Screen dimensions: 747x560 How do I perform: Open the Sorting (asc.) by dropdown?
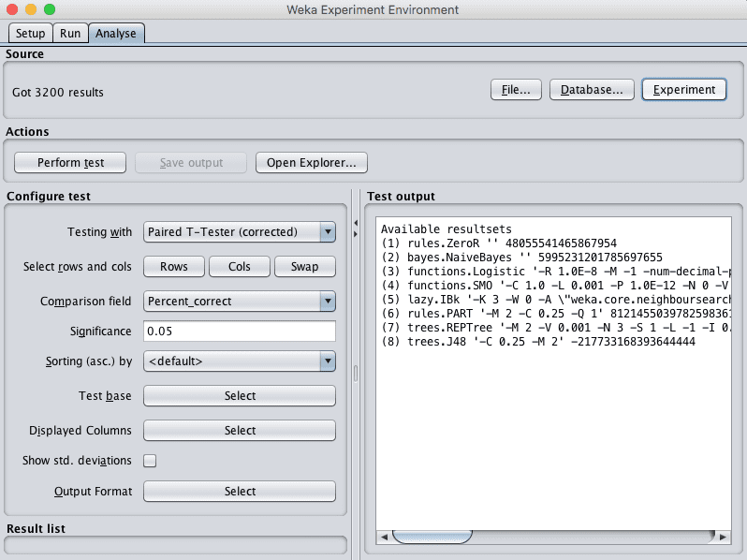240,361
